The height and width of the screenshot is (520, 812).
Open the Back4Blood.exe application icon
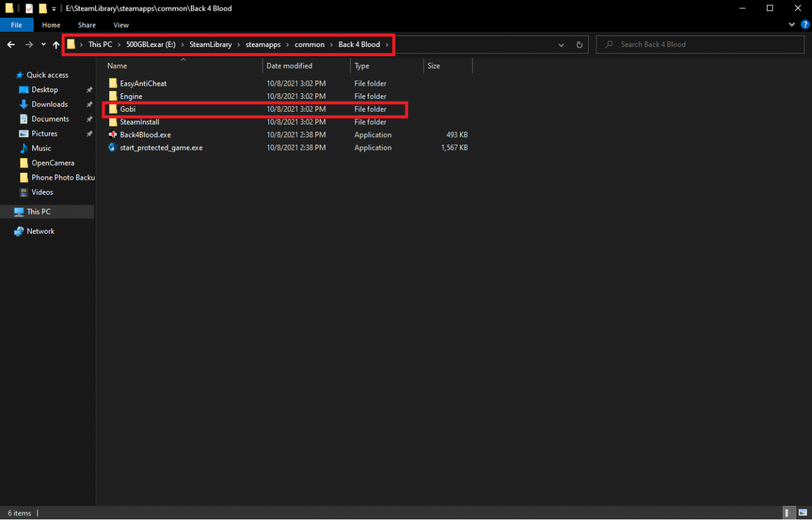(x=113, y=135)
